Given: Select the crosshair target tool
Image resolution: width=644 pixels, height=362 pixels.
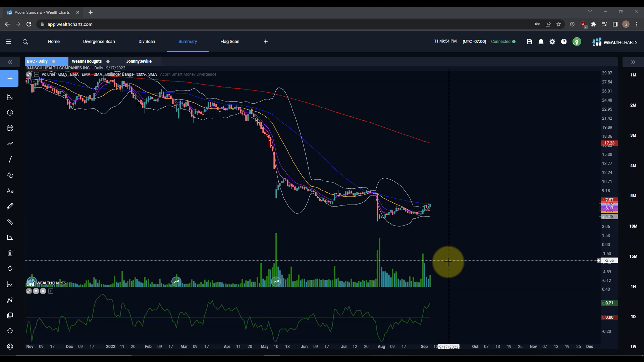Looking at the screenshot, I should pyautogui.click(x=10, y=331).
